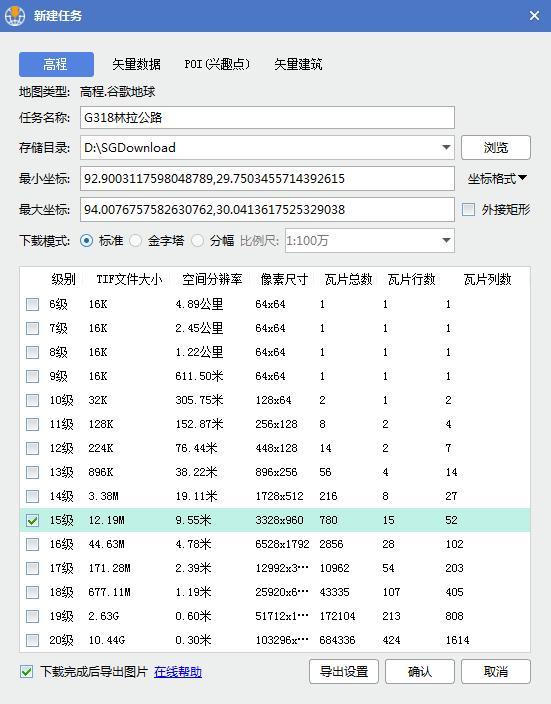This screenshot has height=704, width=551.
Task: Check the 16级 level checkbox
Action: 32,544
